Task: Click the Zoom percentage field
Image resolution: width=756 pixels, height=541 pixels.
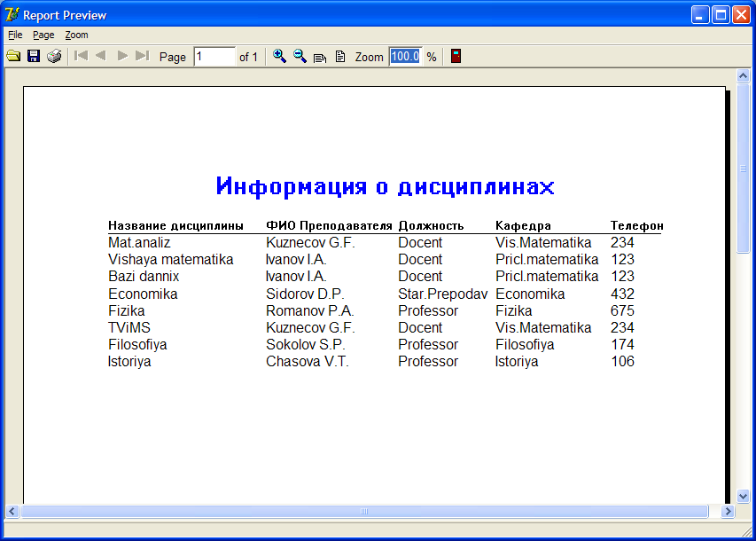Action: click(406, 57)
